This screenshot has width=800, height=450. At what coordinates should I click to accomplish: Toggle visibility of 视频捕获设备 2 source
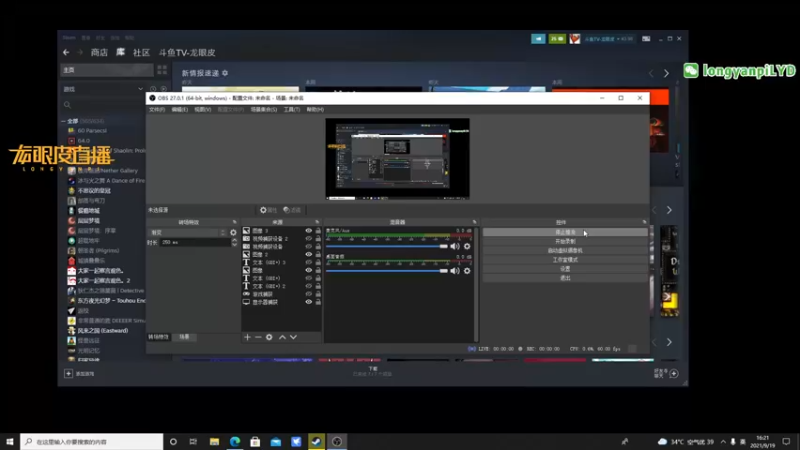pyautogui.click(x=309, y=239)
